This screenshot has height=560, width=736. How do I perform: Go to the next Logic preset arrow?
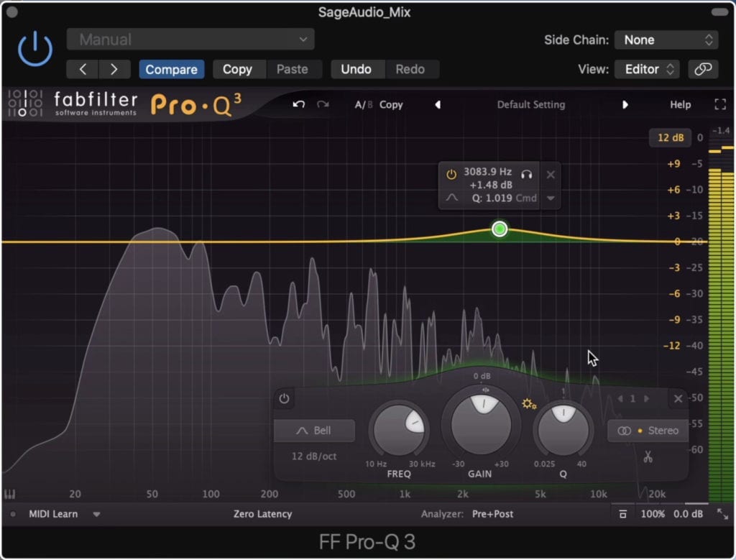coord(114,70)
